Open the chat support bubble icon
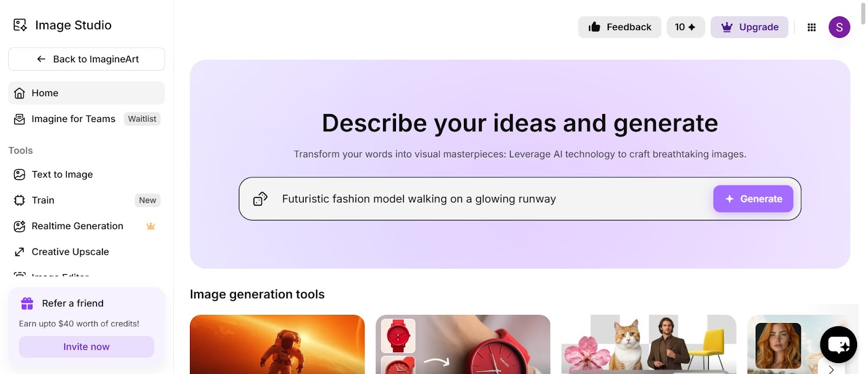Screen dimensions: 868x374 (839, 344)
